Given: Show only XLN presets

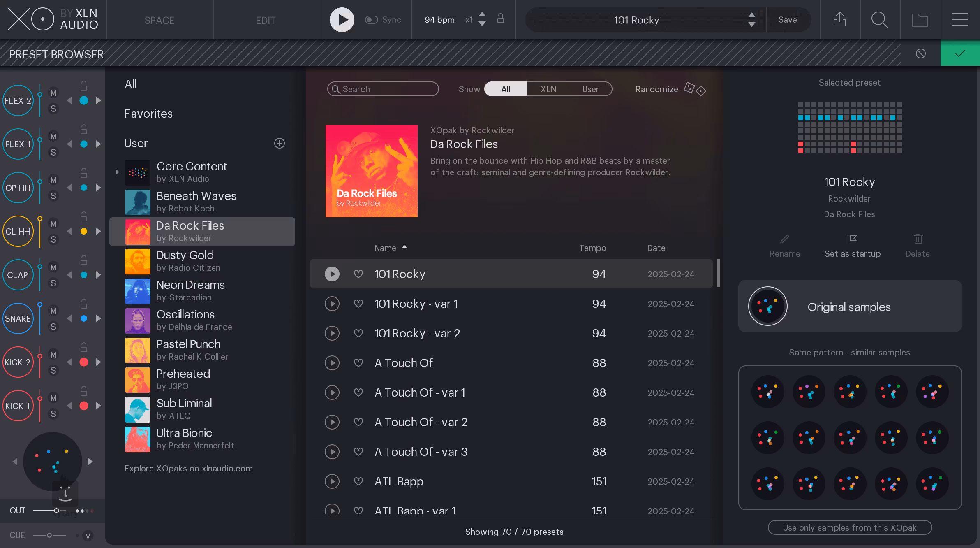Looking at the screenshot, I should 548,89.
